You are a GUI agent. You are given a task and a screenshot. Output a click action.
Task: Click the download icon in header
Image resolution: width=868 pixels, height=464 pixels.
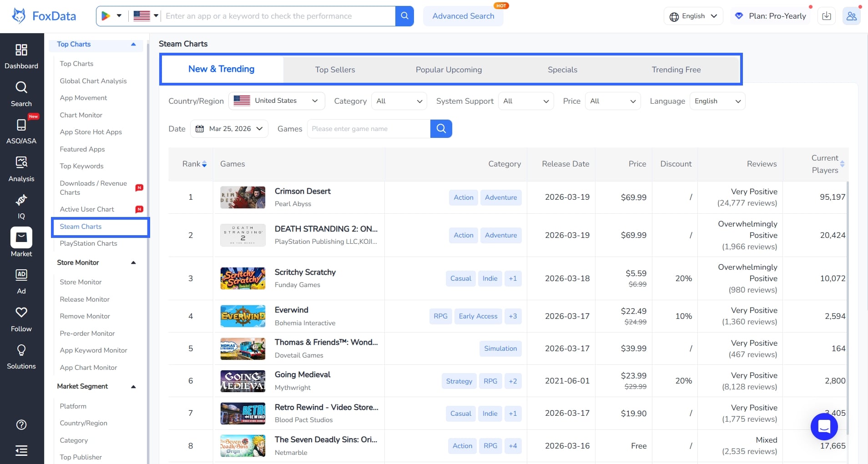pos(827,16)
